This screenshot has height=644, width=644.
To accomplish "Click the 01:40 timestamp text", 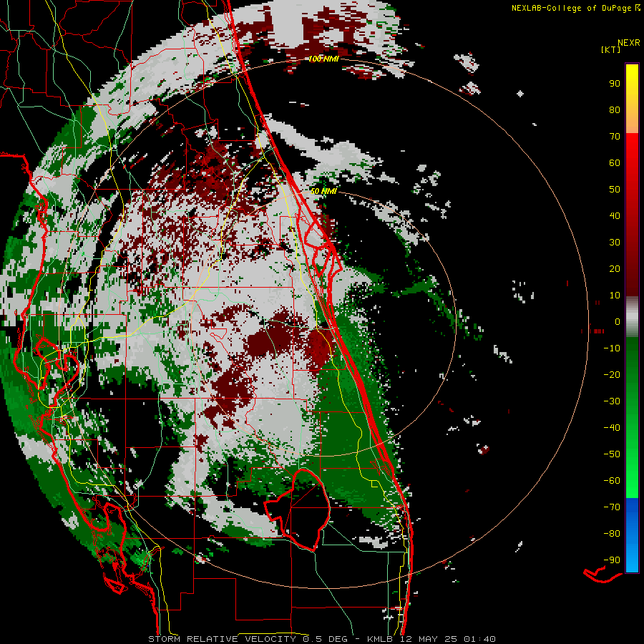I will pyautogui.click(x=479, y=639).
